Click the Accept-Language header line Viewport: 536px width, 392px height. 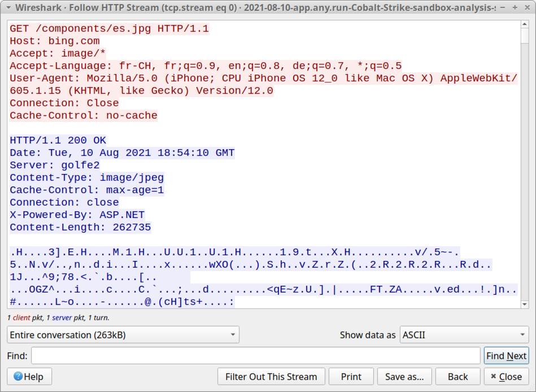pos(206,66)
